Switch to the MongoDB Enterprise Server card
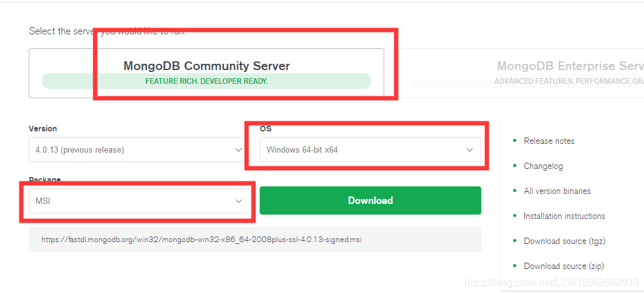 521,73
